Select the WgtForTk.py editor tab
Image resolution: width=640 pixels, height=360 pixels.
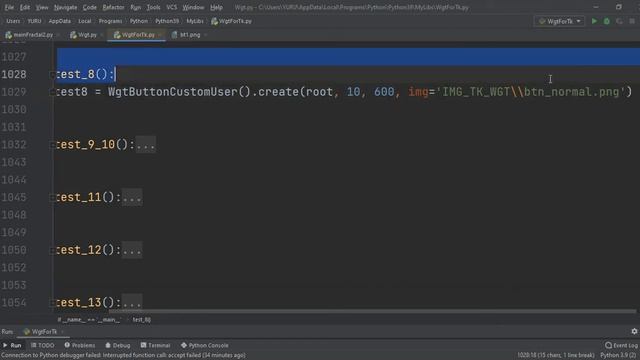point(135,35)
